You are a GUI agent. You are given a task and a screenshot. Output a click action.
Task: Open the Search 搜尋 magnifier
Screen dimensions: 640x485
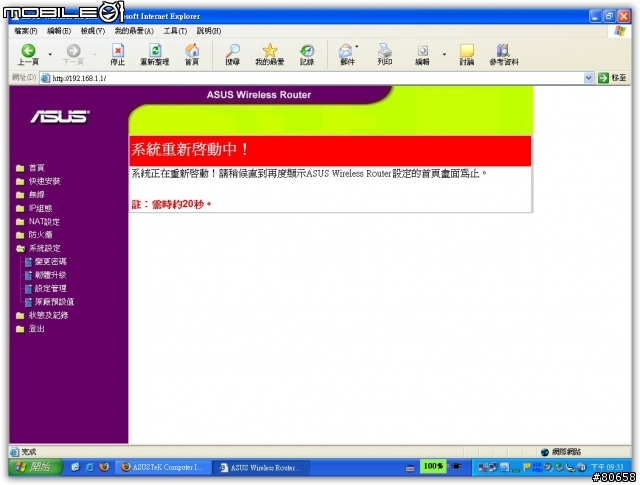(x=233, y=55)
